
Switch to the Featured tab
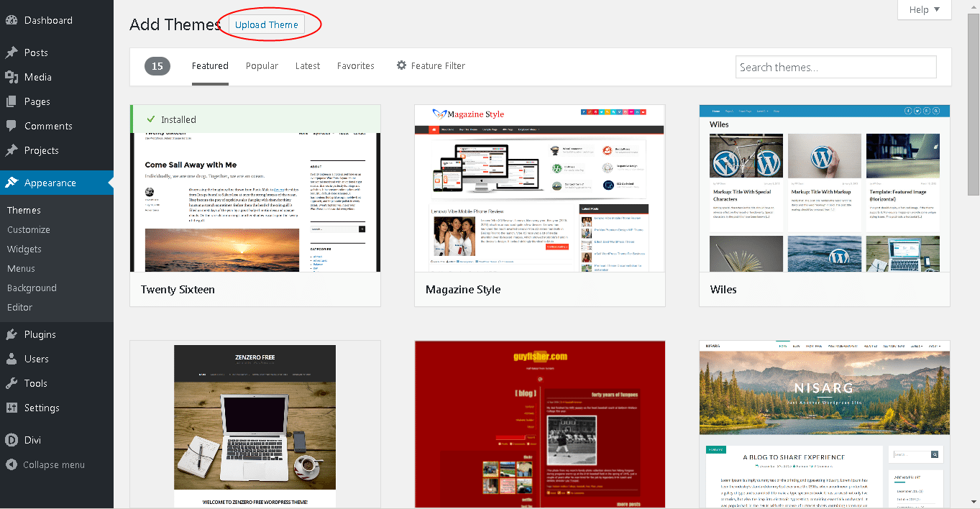[x=210, y=66]
